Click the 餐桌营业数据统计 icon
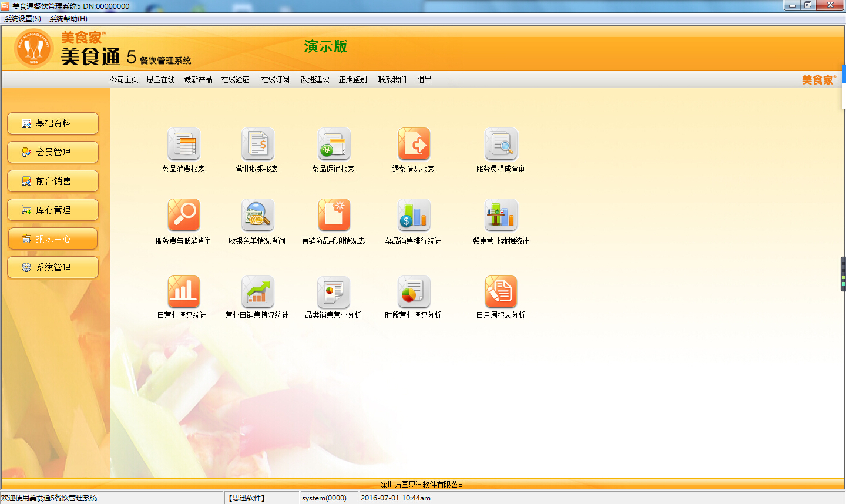The image size is (846, 504). [501, 216]
